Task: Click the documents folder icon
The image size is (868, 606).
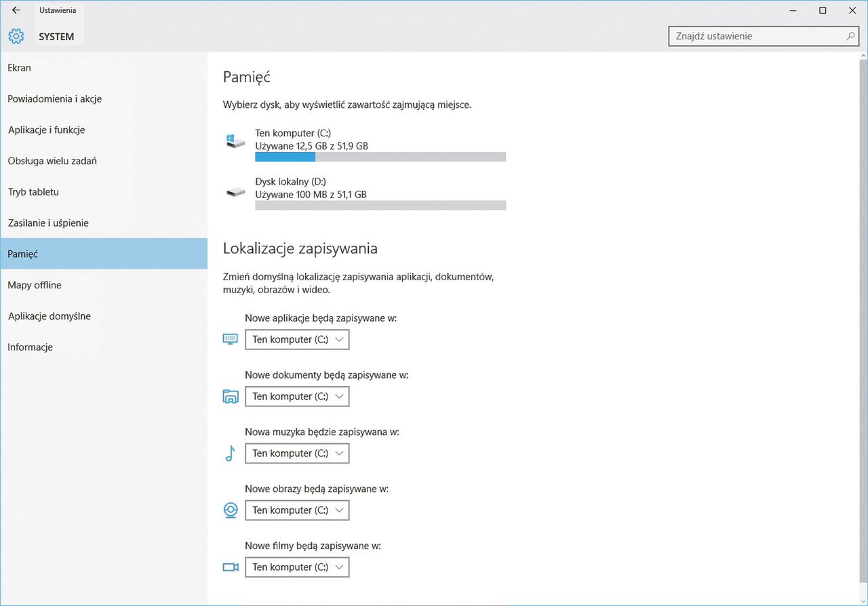Action: pos(231,396)
